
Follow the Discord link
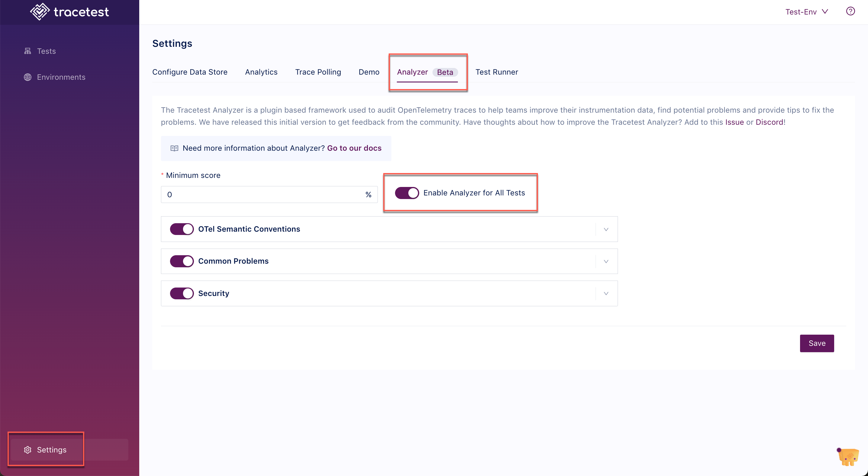click(769, 122)
